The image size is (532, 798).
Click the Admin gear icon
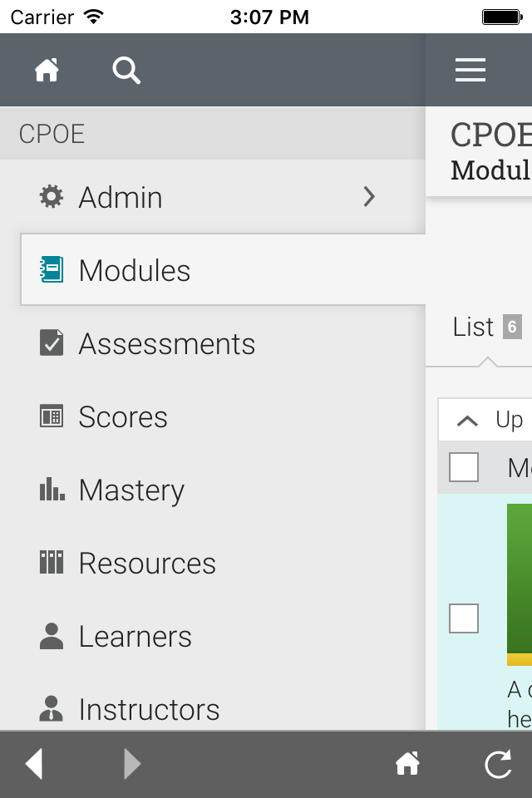click(52, 197)
